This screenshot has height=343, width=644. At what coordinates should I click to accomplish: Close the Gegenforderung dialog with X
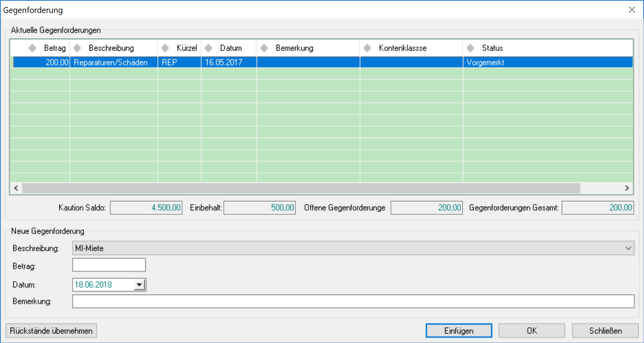(x=632, y=10)
